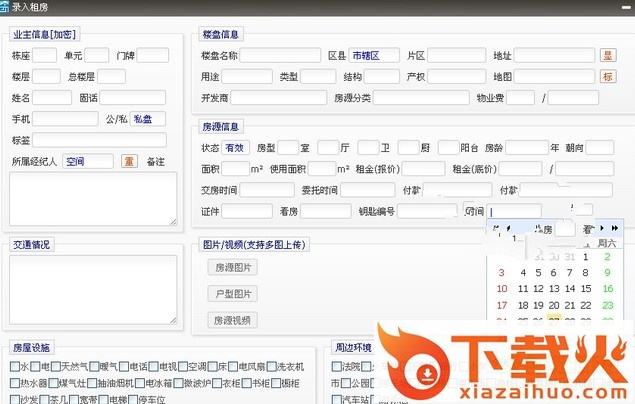Click the 房源视频 upload button
Viewport: 635px width, 404px height.
click(232, 320)
